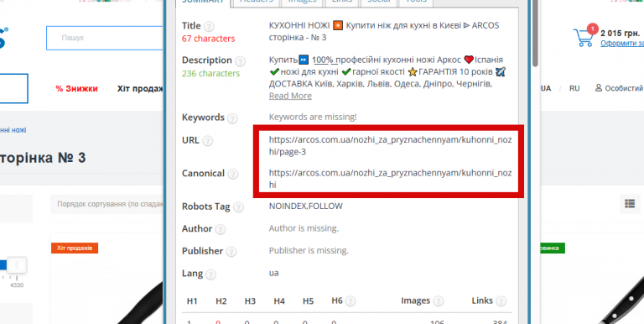This screenshot has width=644, height=324.
Task: Switch product view to list icon
Action: (x=629, y=203)
